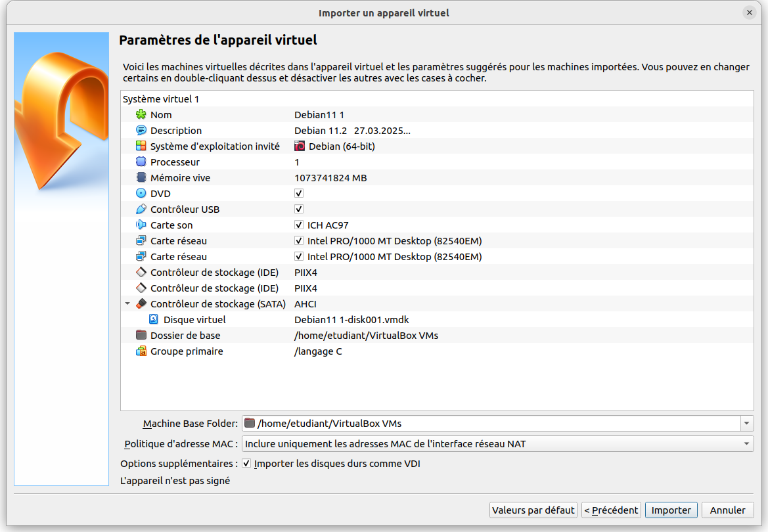Open the Machine Base Folder dropdown arrow

tap(747, 424)
